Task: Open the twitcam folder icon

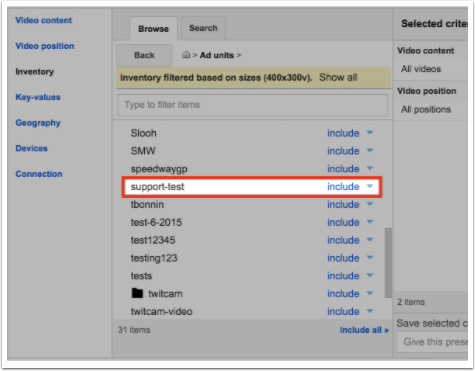Action: coord(137,293)
